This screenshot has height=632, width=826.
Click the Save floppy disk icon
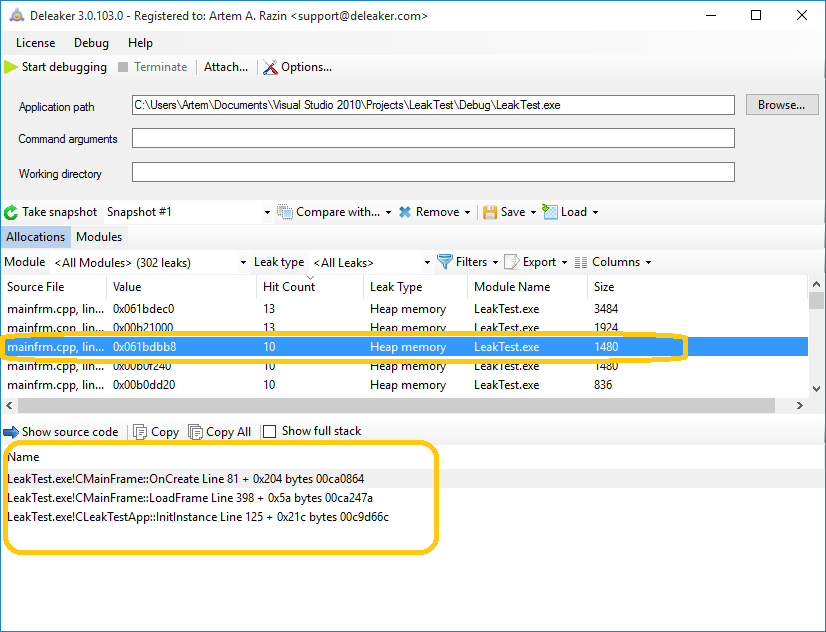tap(490, 212)
